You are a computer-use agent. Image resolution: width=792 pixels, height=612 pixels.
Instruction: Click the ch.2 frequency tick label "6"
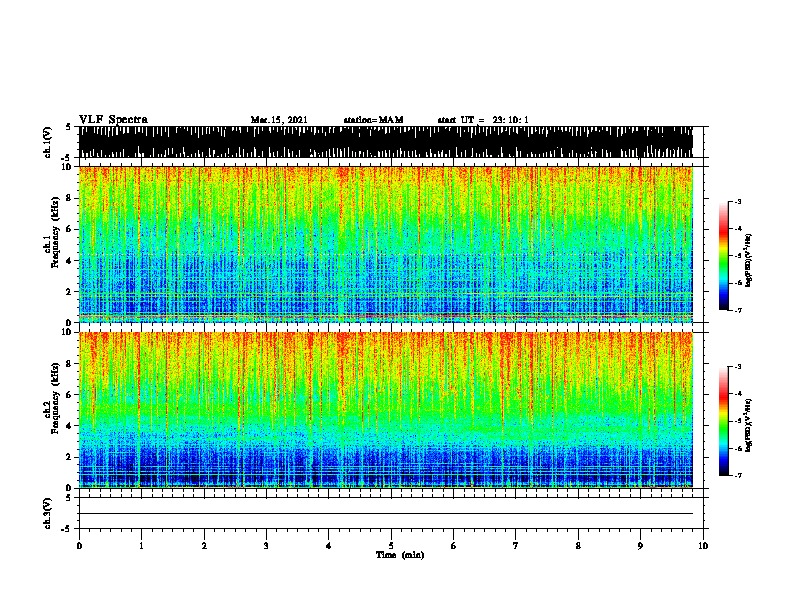tap(70, 395)
